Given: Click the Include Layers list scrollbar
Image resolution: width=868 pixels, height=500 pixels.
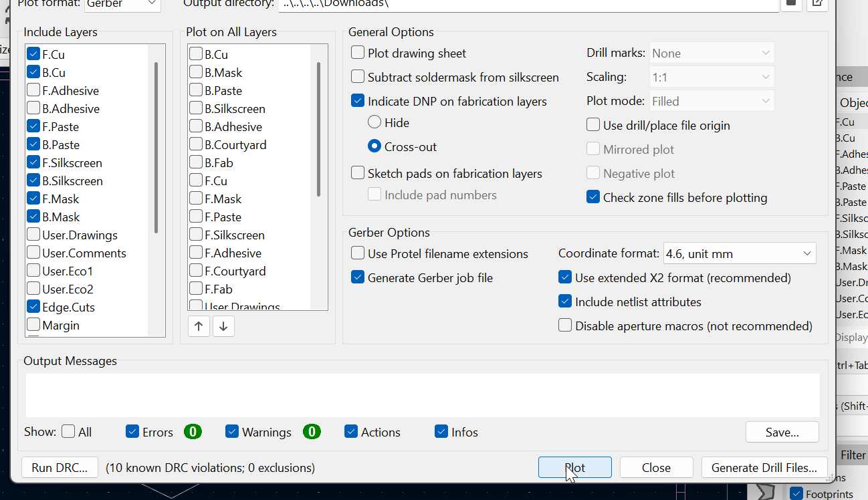Looking at the screenshot, I should click(156, 147).
